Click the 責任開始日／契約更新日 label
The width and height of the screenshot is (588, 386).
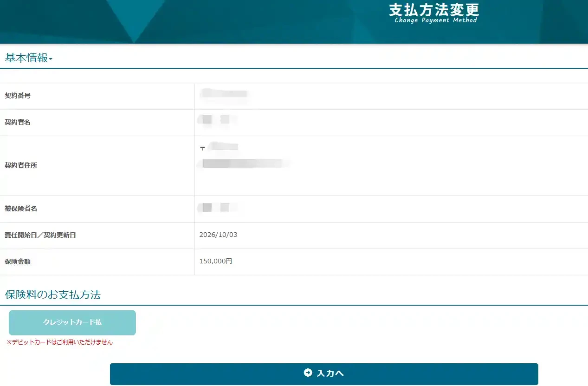(x=40, y=235)
